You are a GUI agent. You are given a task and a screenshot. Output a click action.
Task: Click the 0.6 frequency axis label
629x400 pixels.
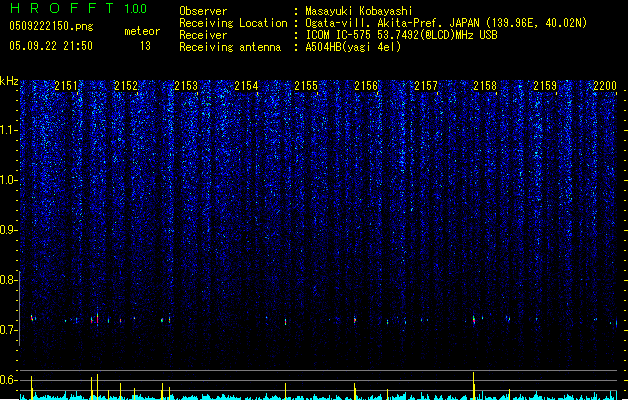9,380
